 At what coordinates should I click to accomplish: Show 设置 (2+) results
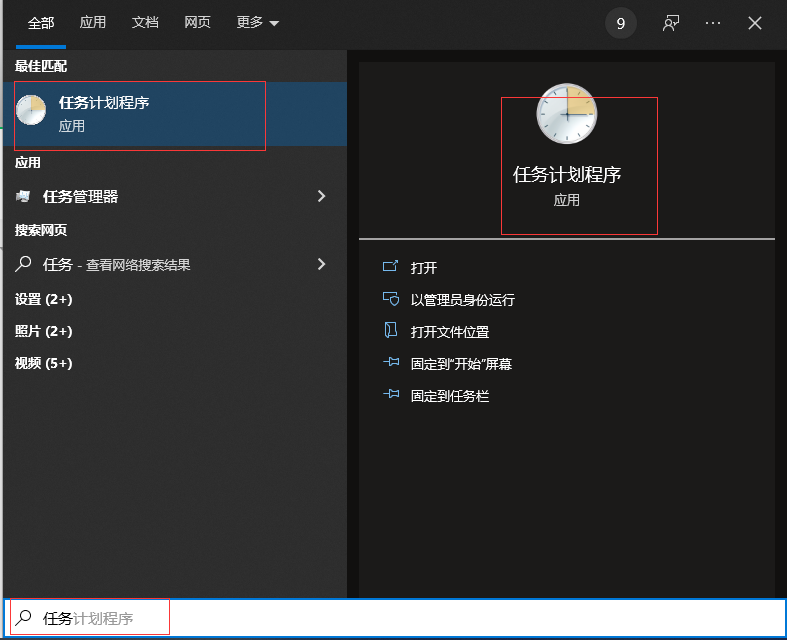pyautogui.click(x=44, y=300)
